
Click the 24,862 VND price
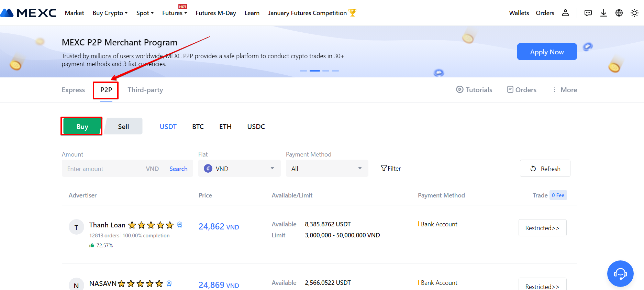[x=219, y=226]
